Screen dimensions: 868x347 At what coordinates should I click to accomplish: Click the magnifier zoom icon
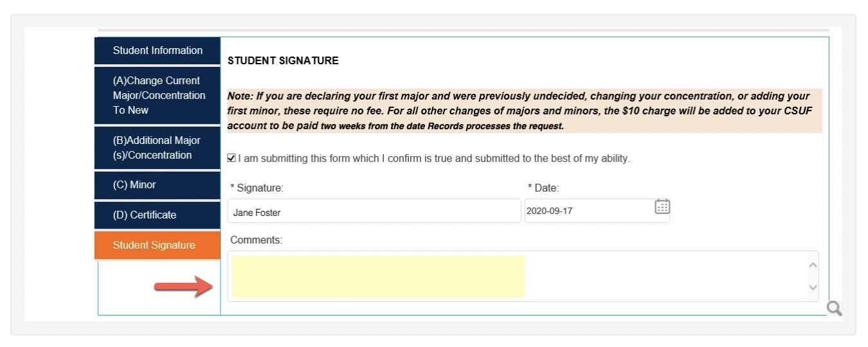[x=834, y=308]
